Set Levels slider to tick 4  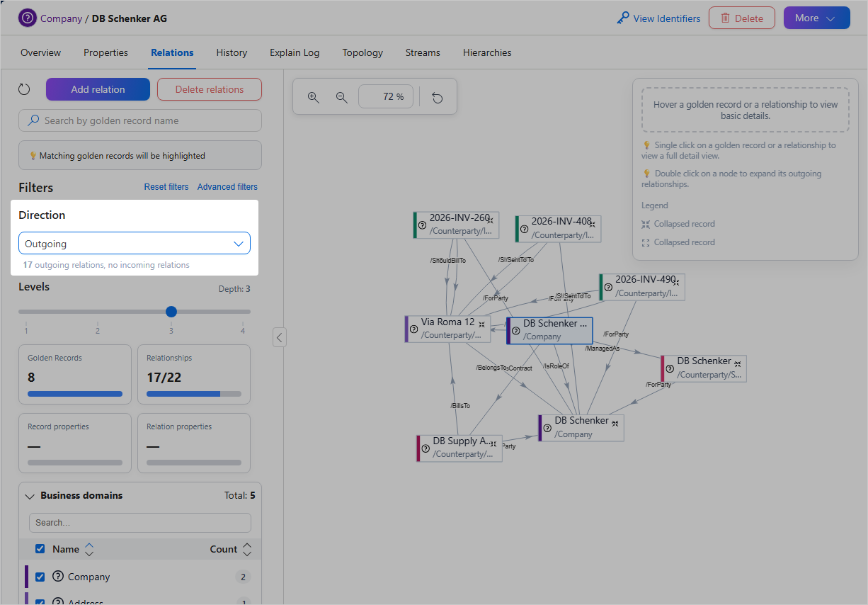[243, 312]
